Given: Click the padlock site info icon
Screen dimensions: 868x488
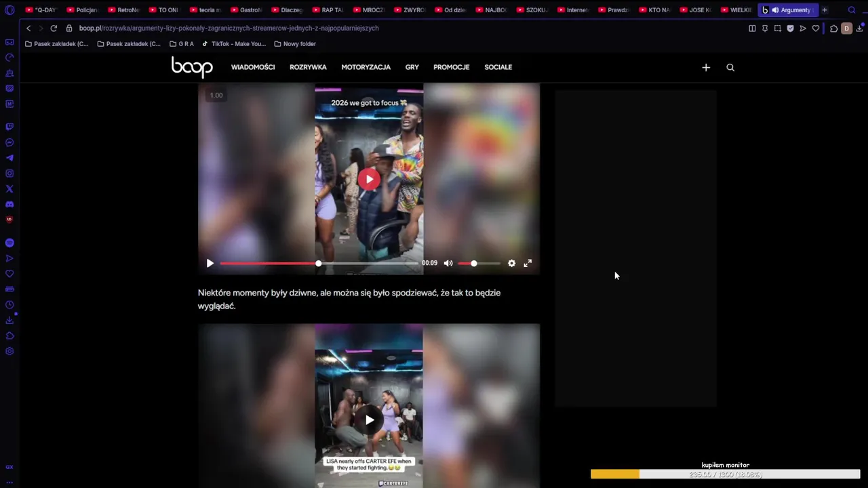Looking at the screenshot, I should pos(70,28).
